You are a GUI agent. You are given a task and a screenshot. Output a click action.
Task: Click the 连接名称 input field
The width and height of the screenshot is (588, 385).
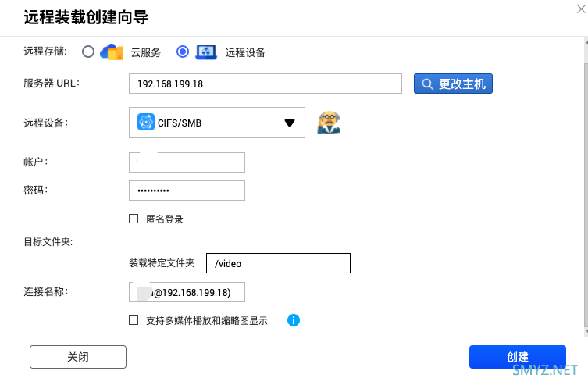point(187,292)
